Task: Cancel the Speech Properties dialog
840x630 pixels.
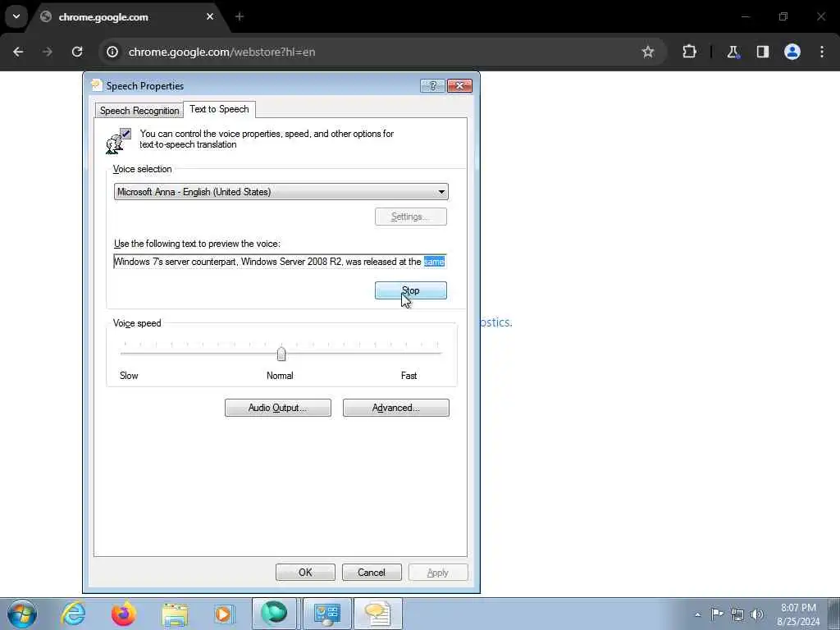Action: tap(372, 572)
